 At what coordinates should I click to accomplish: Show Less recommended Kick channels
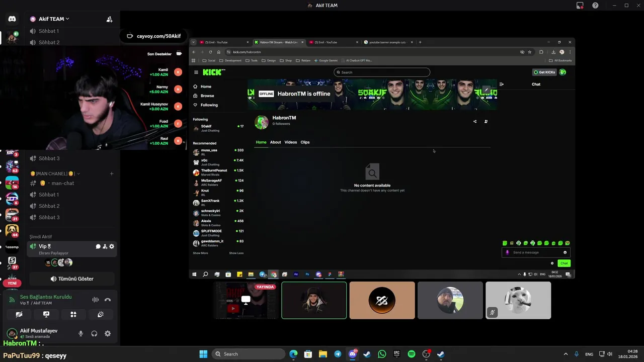pos(236,253)
